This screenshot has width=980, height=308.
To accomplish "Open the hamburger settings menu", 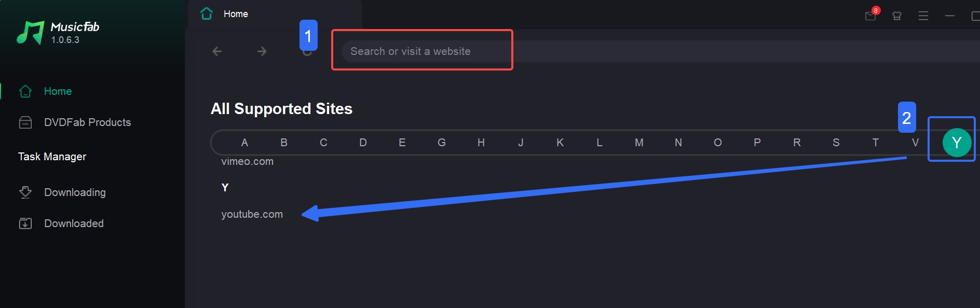I will tap(924, 16).
